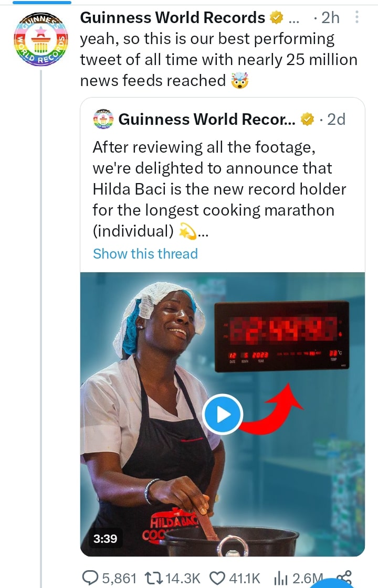Screen dimensions: 378x588
Task: Click the verified badge on the main tweet
Action: pos(276,18)
